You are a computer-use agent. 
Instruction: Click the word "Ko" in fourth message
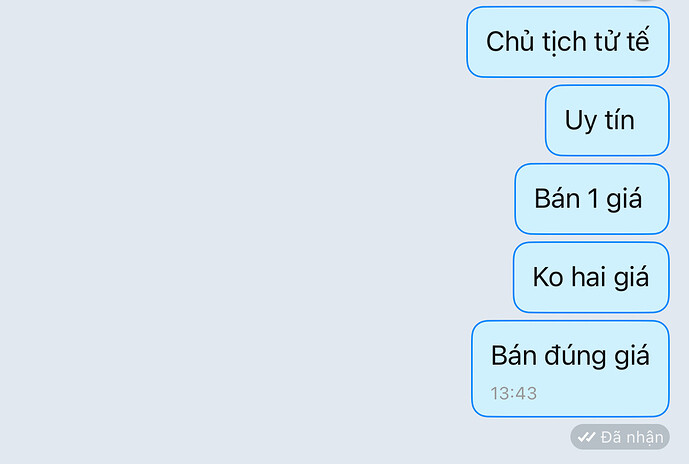(548, 277)
